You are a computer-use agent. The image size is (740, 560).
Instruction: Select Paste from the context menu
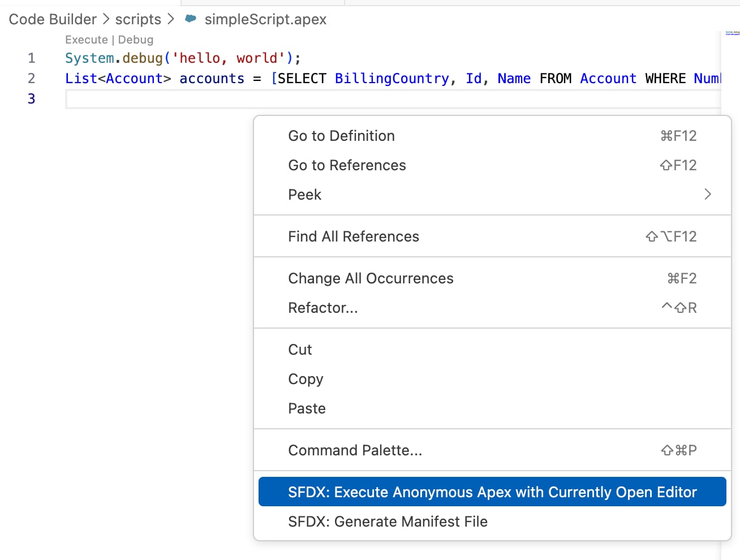coord(307,408)
